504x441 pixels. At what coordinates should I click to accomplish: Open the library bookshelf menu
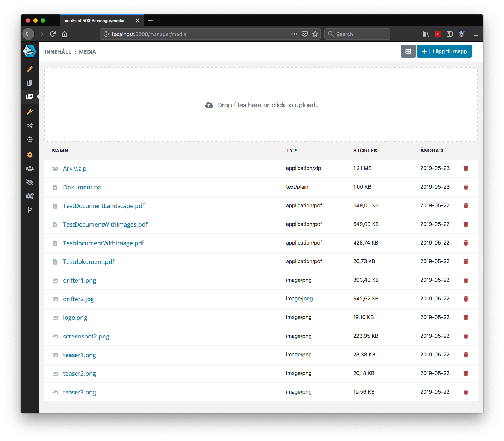click(426, 34)
